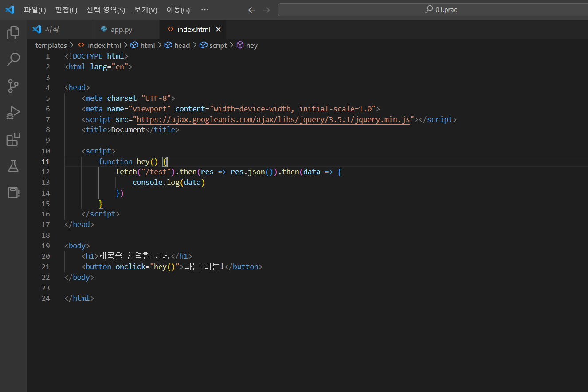Screen dimensions: 588x392
Task: Open the Explorer view in the activity bar
Action: 13,33
